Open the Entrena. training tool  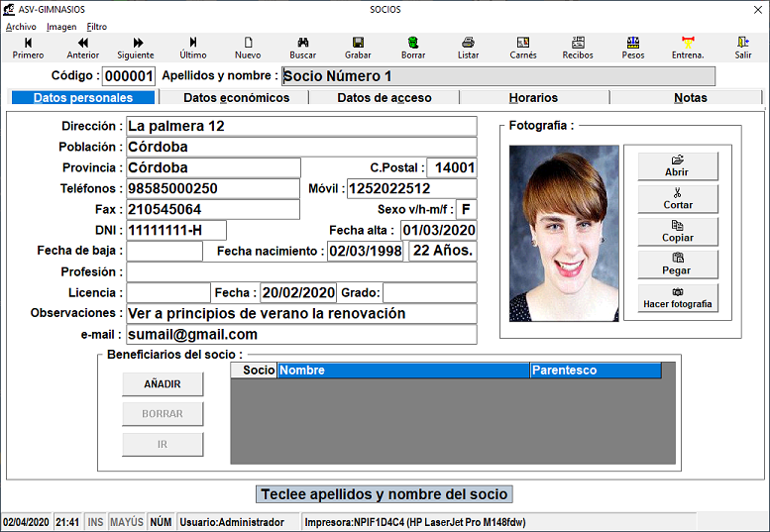688,48
